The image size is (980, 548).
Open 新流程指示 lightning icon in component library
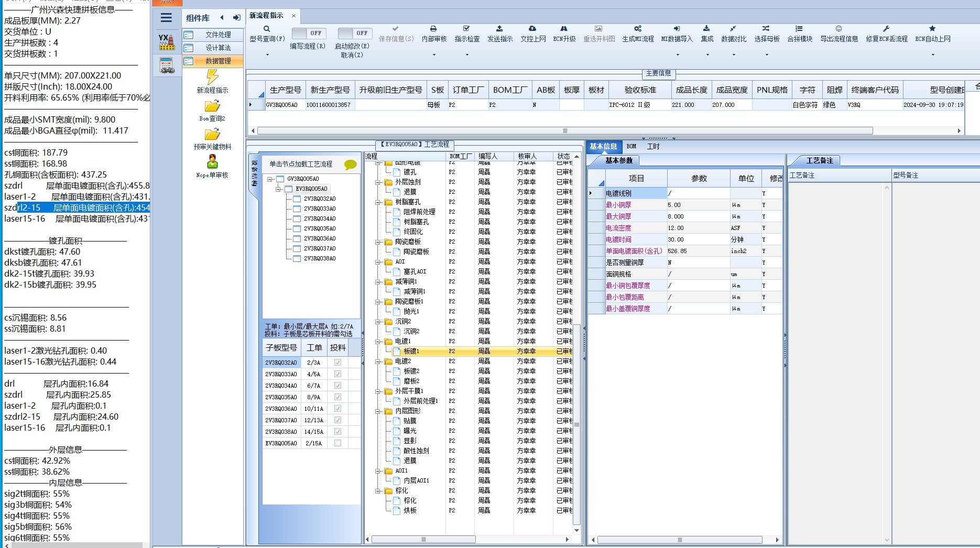click(212, 77)
